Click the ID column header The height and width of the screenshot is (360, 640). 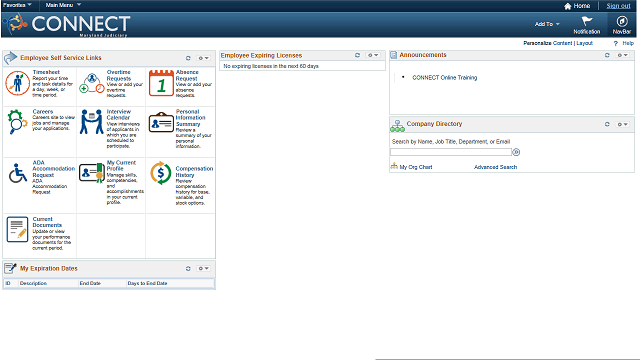coord(8,283)
